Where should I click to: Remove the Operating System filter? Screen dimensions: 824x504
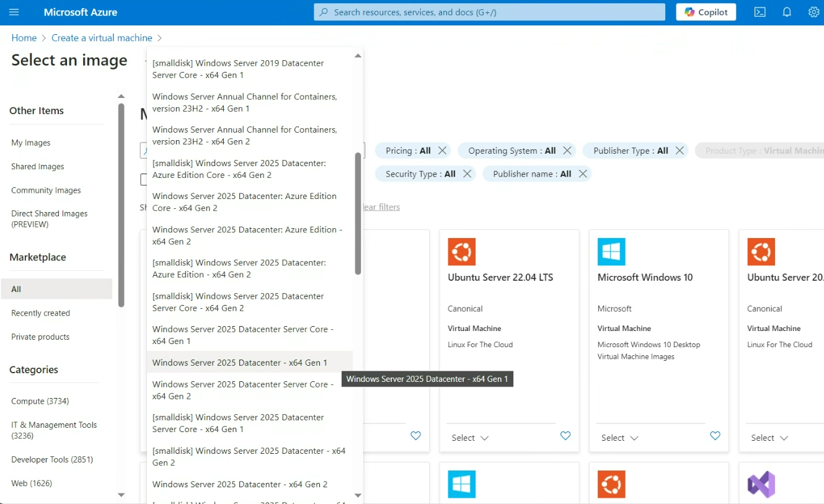click(x=567, y=151)
